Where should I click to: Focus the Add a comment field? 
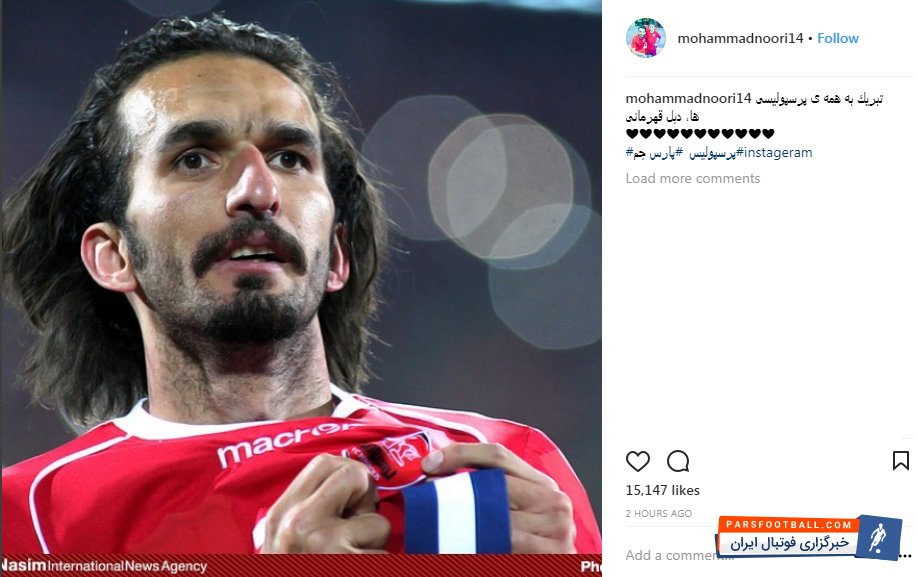(x=679, y=555)
